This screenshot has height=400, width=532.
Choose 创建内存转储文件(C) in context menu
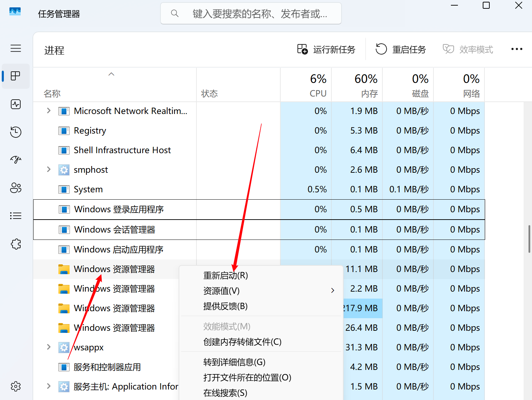261,342
